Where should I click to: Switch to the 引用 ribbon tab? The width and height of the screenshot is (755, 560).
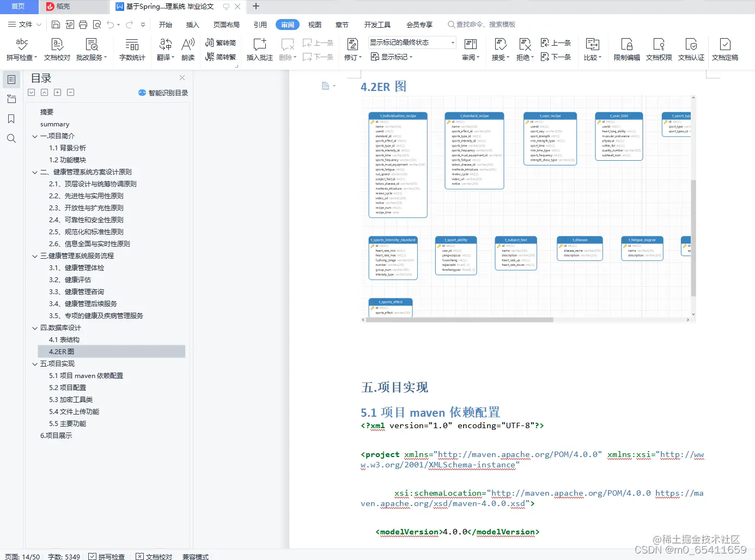pos(260,25)
